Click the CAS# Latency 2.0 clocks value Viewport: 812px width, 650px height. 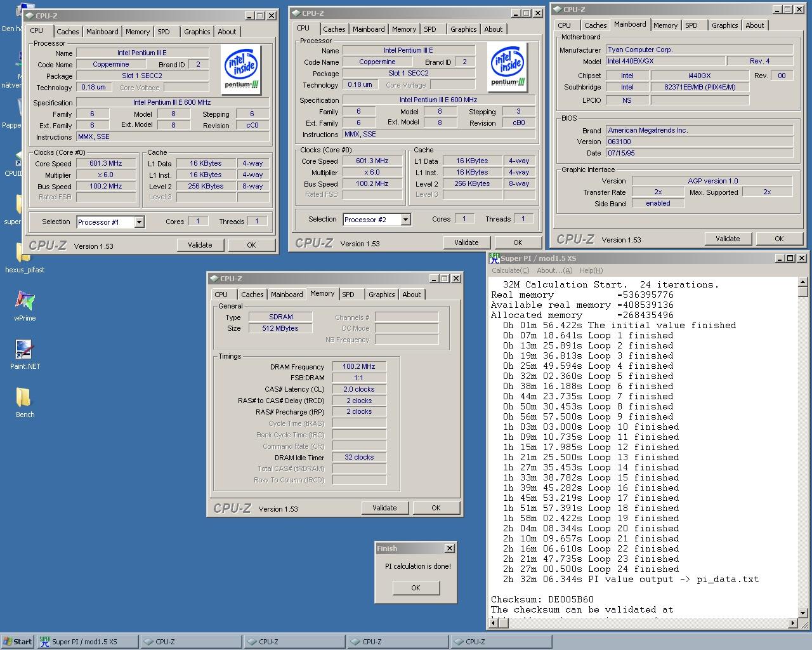(359, 389)
